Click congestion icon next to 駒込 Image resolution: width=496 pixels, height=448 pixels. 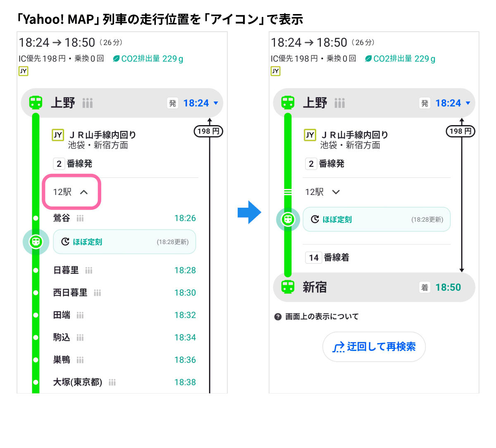(80, 338)
